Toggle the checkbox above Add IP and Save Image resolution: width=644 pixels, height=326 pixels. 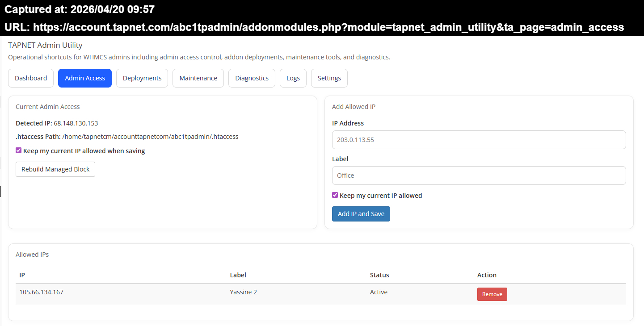pos(335,195)
